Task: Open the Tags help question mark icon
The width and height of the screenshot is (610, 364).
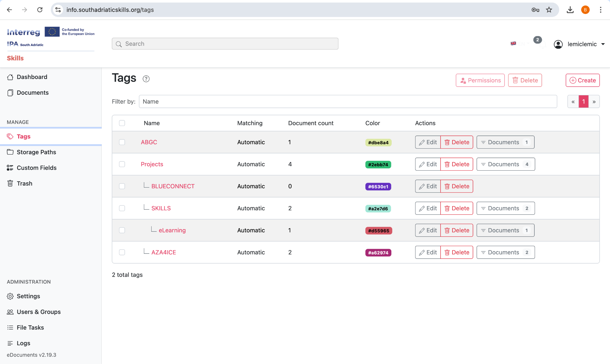Action: (146, 79)
